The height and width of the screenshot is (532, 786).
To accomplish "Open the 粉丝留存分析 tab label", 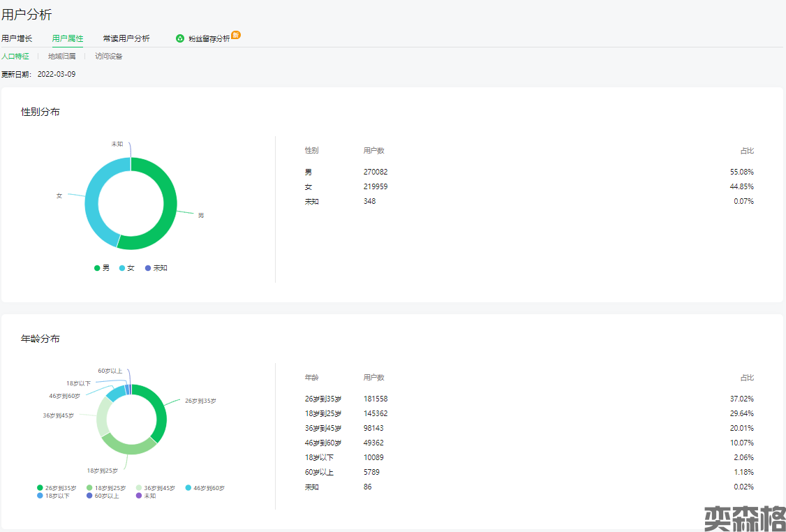I will point(209,39).
